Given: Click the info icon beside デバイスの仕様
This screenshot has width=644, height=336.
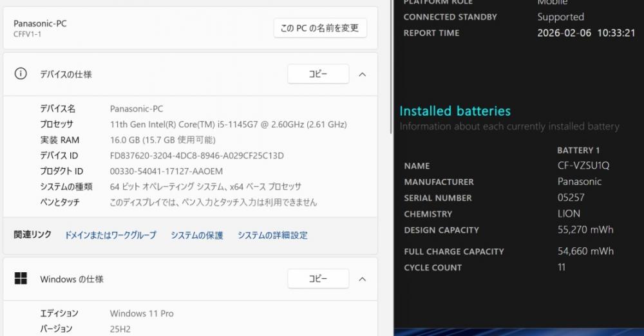Looking at the screenshot, I should pos(21,73).
